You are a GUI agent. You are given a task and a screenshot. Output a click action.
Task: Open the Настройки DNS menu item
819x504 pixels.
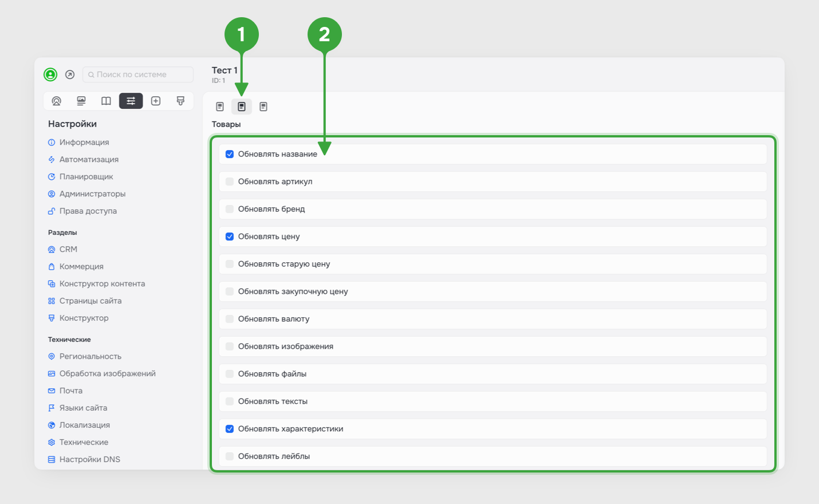[x=90, y=459]
